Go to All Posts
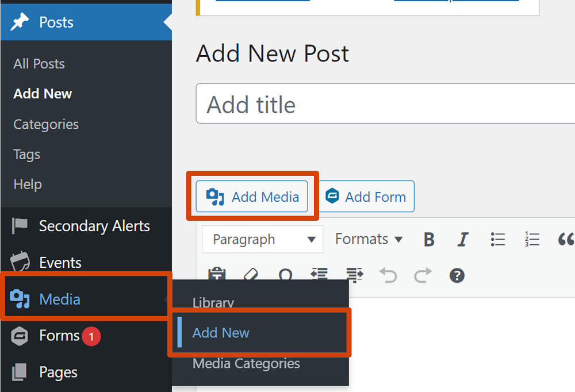 39,64
